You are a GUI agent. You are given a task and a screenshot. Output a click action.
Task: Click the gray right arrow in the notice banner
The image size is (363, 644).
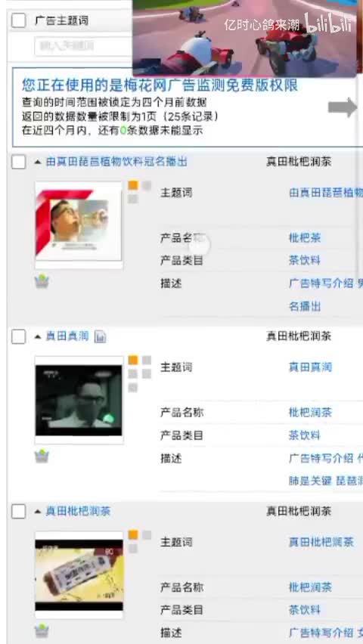(x=343, y=107)
